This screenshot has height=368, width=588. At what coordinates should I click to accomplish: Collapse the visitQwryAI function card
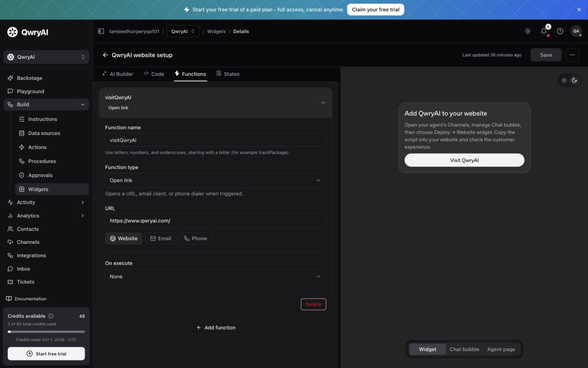(323, 103)
